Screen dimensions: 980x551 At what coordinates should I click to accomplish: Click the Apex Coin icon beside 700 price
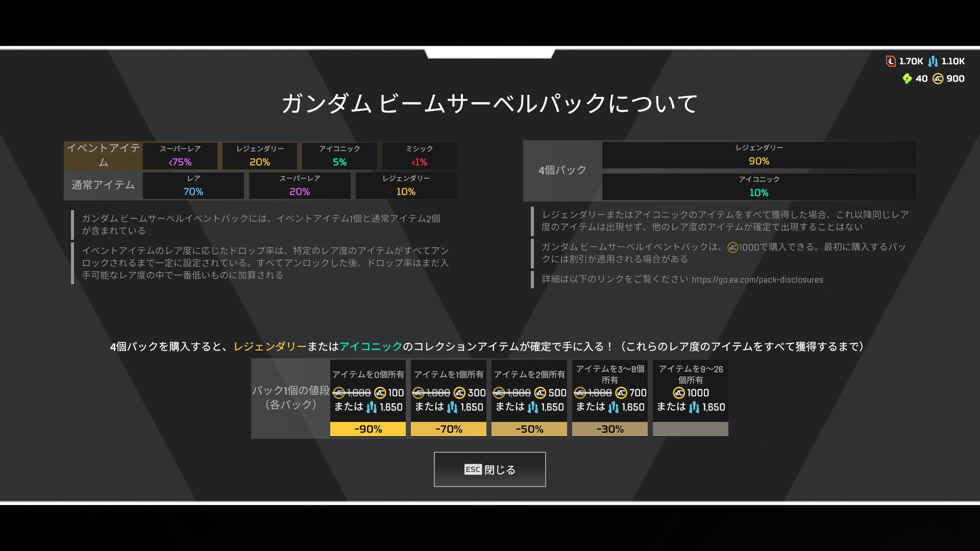tap(621, 393)
